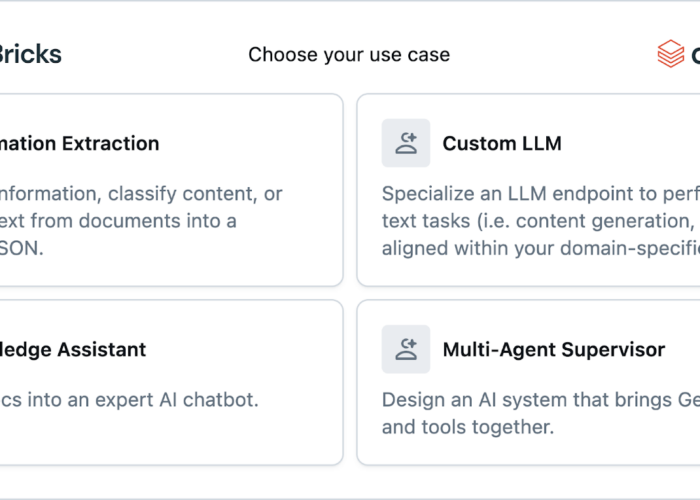Select the Custom LLM card title
Screen dimensions: 700x500
502,143
